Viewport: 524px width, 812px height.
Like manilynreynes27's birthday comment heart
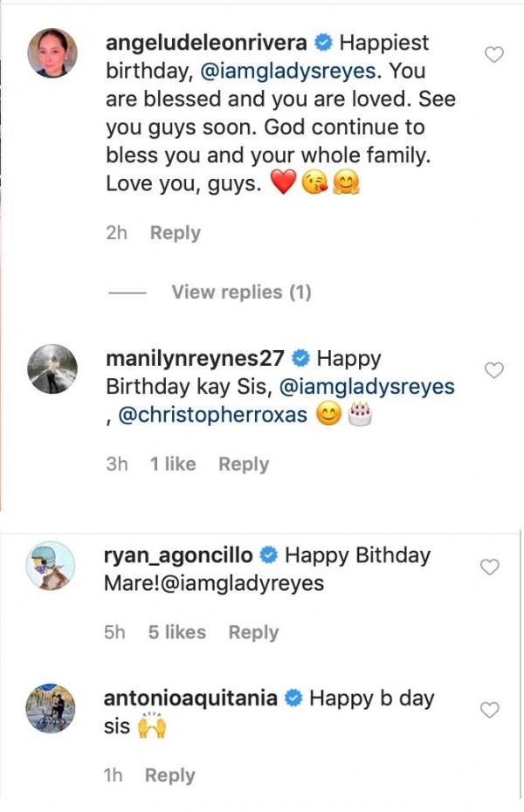[493, 370]
